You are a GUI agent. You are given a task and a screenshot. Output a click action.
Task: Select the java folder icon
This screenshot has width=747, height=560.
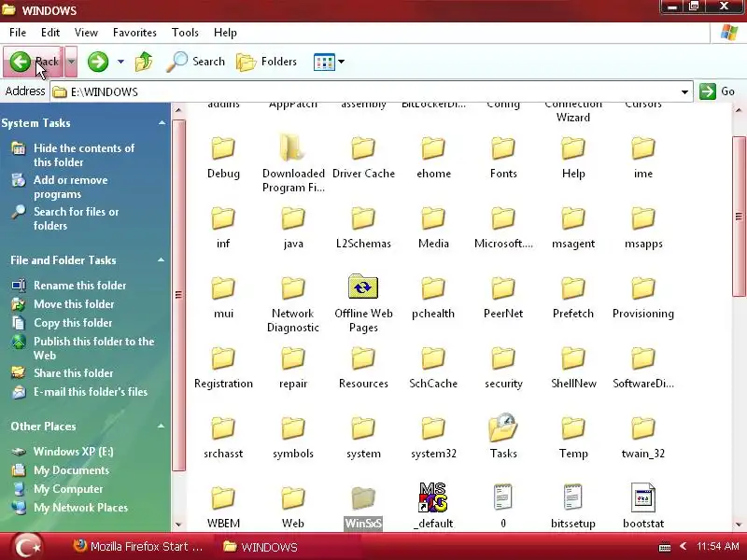(293, 218)
